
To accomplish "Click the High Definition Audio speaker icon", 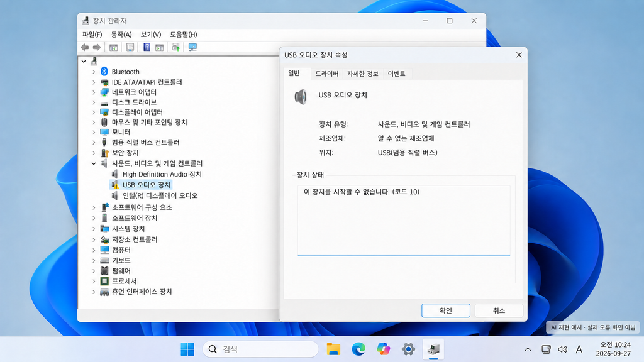I will tap(115, 174).
